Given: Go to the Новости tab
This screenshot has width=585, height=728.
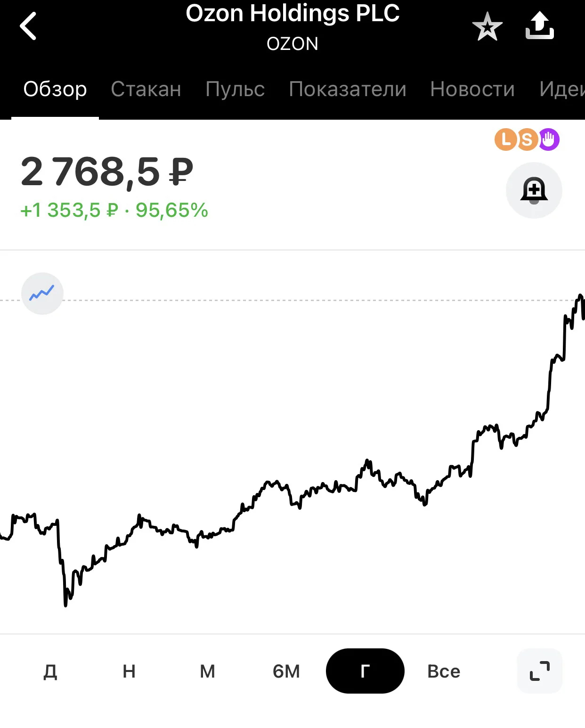Looking at the screenshot, I should click(472, 89).
